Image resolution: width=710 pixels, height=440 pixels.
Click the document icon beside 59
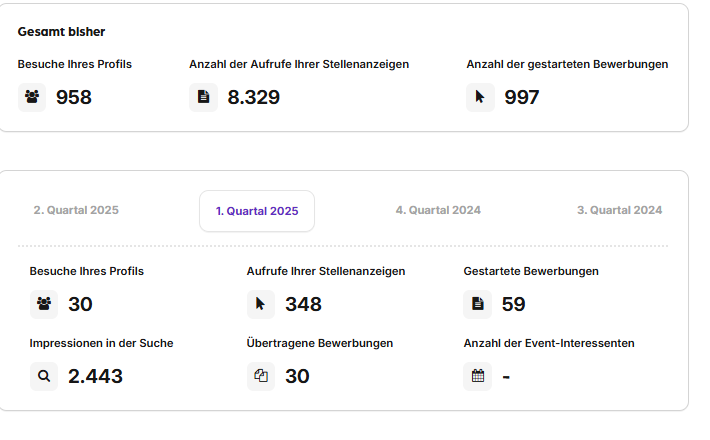(x=477, y=304)
